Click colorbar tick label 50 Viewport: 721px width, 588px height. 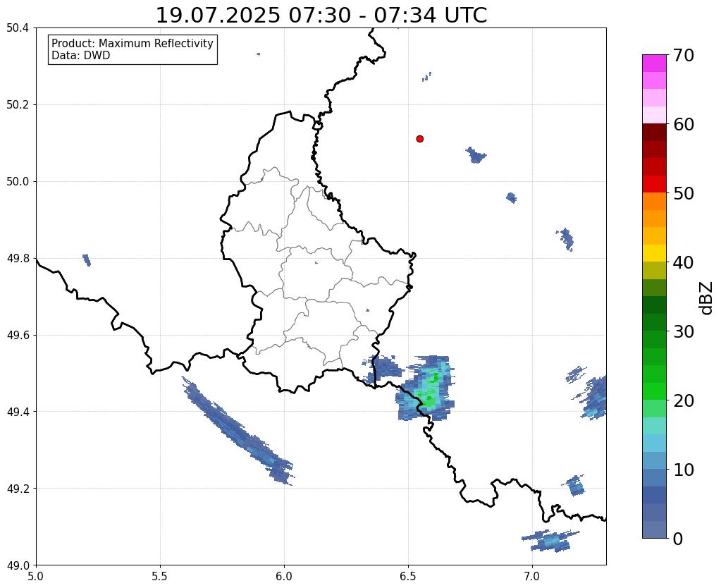pos(684,193)
